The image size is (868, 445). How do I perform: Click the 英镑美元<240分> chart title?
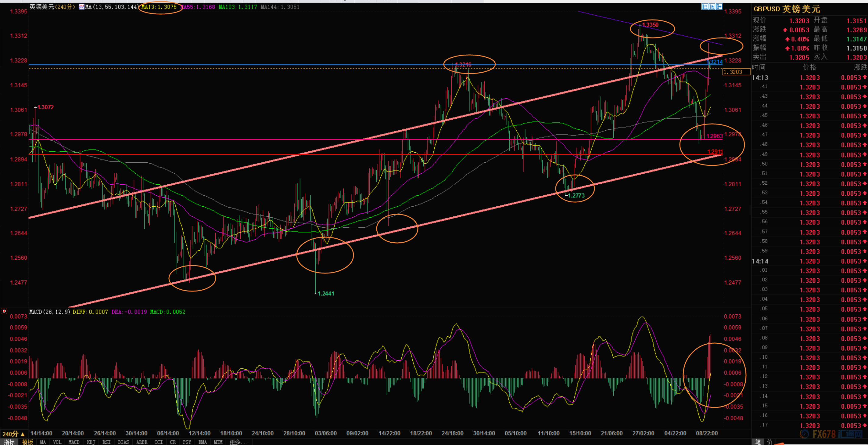(x=52, y=7)
